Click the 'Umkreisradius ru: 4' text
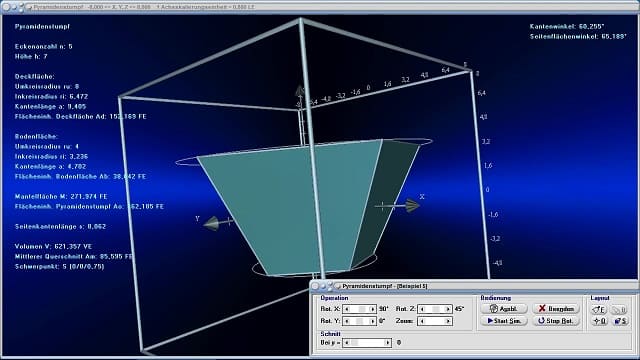This screenshot has height=360, width=640. (x=47, y=146)
